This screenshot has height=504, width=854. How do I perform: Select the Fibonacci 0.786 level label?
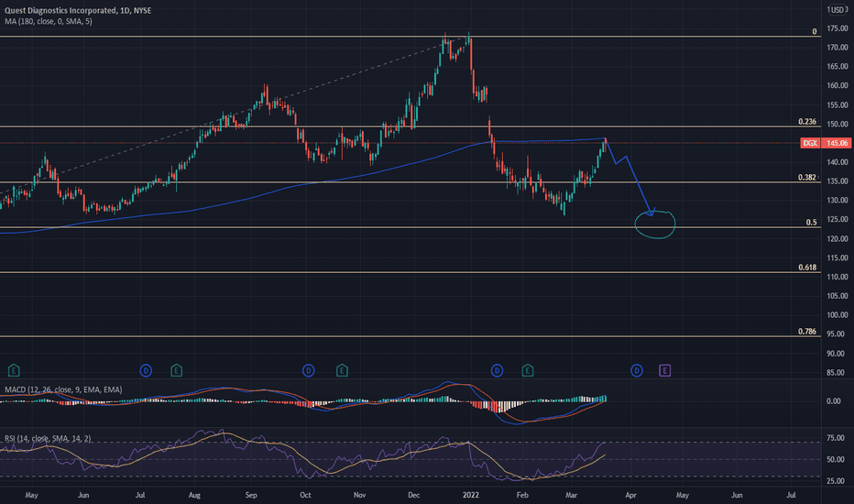click(807, 332)
